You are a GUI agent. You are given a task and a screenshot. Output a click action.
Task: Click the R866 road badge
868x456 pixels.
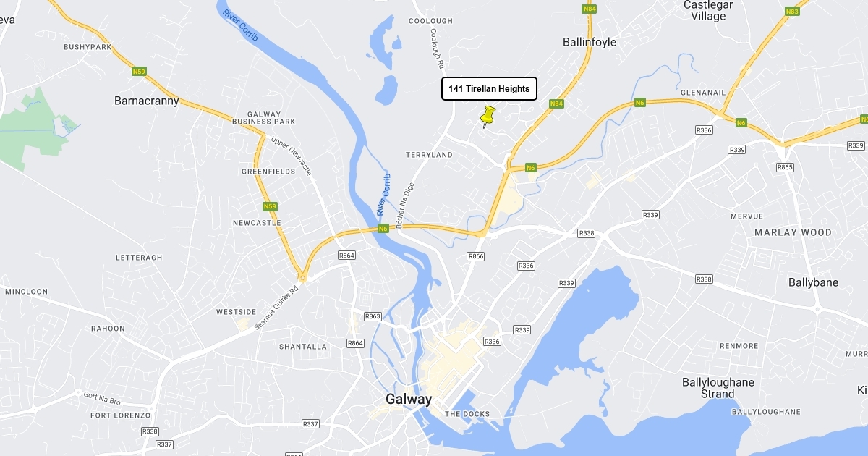[475, 256]
